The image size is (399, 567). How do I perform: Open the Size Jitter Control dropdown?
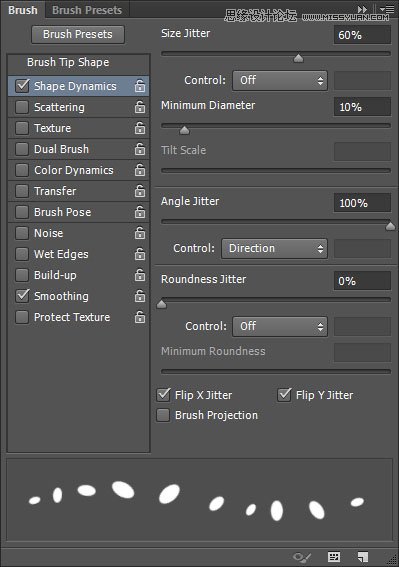(280, 80)
